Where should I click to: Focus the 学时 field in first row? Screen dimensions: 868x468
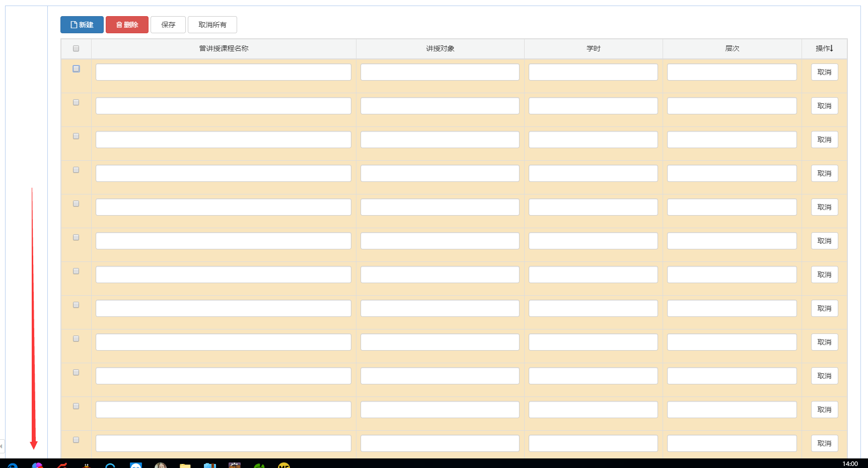click(593, 72)
